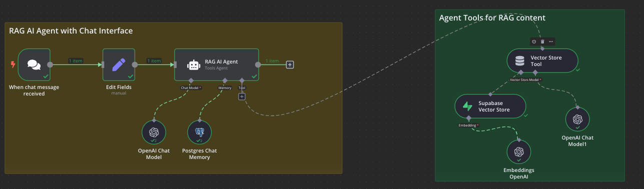The height and width of the screenshot is (189, 644).
Task: Select the When chat message received trigger node
Action: tap(34, 64)
